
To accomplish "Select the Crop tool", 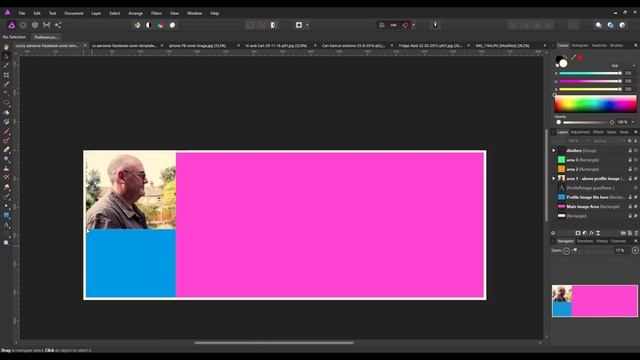I will coord(6,75).
